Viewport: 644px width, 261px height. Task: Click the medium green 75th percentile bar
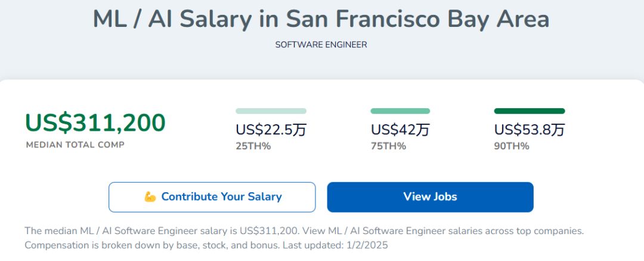401,111
